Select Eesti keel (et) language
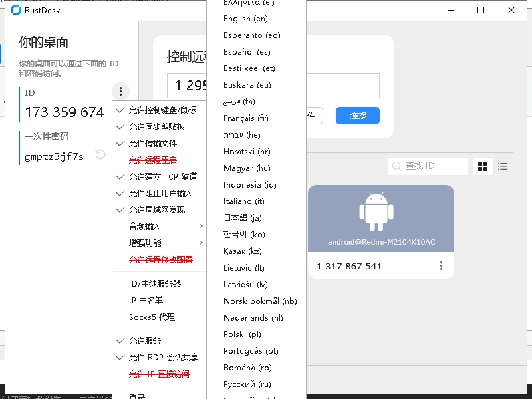The height and width of the screenshot is (399, 532). click(x=257, y=68)
